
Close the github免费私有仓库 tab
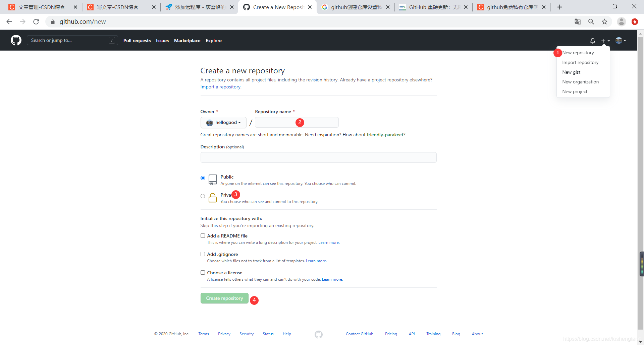coord(544,7)
